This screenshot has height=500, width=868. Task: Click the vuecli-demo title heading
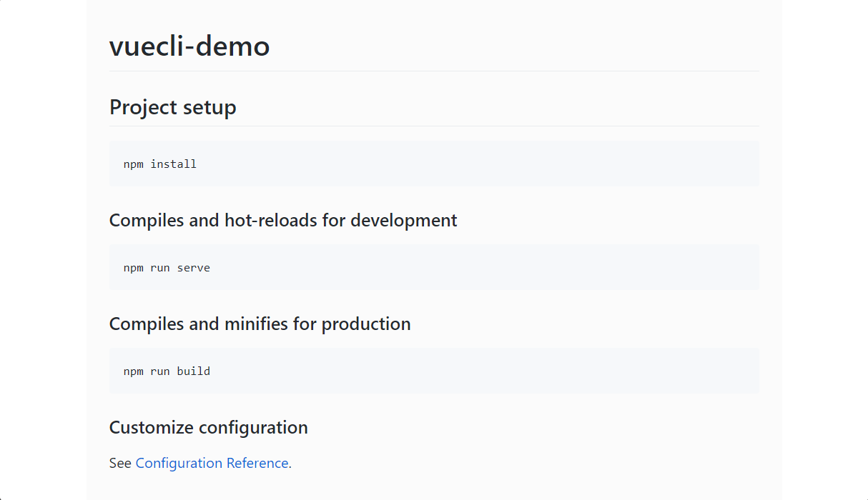point(189,46)
